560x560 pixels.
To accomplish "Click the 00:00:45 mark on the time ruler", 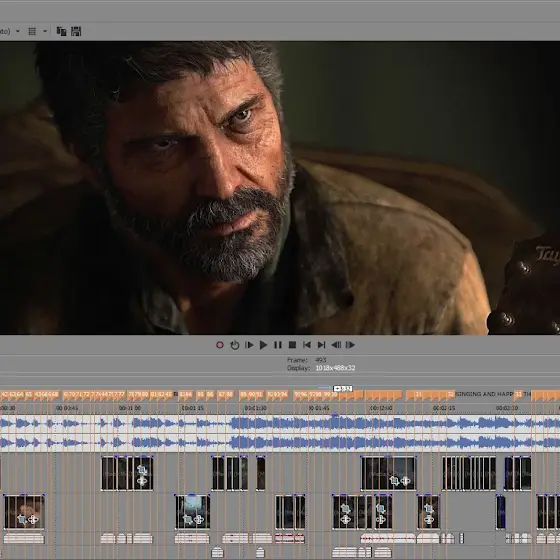I will [x=67, y=408].
